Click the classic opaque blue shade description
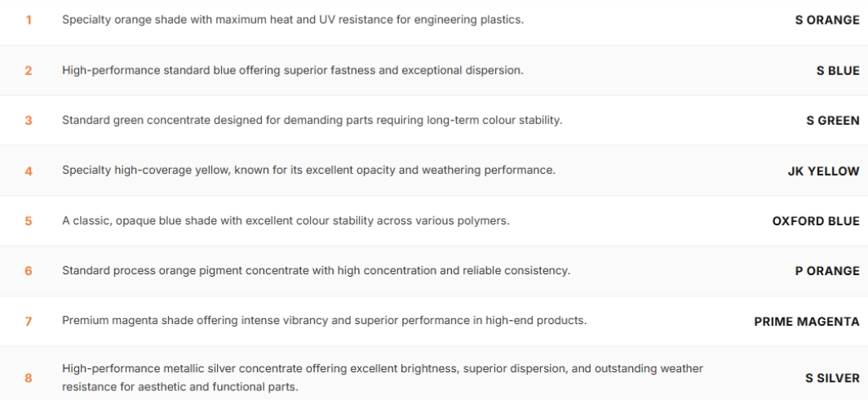The width and height of the screenshot is (868, 400). click(286, 221)
